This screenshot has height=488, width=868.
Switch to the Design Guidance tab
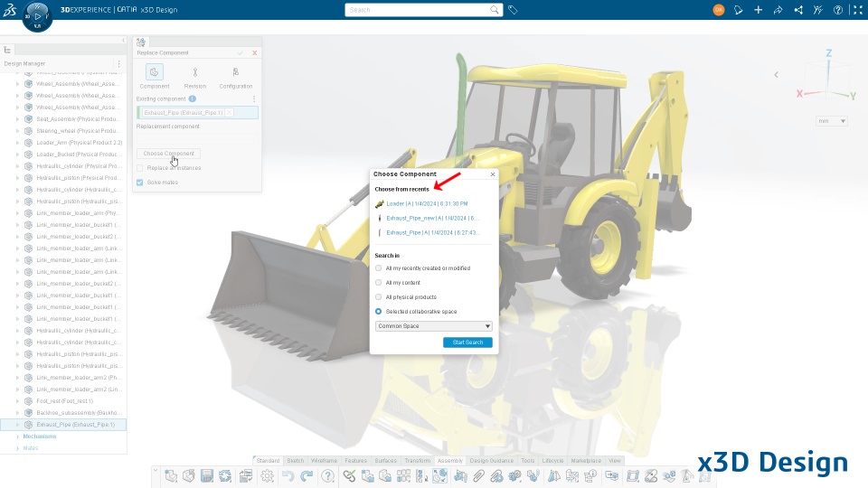pyautogui.click(x=492, y=460)
